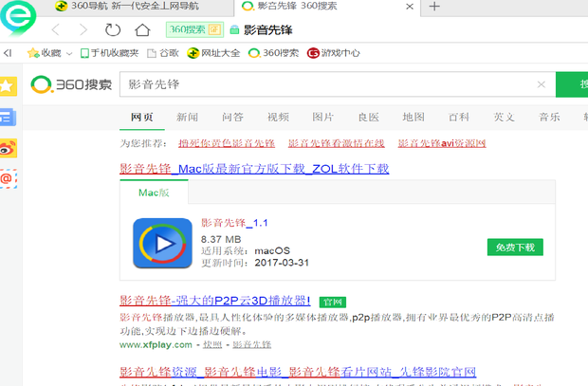The width and height of the screenshot is (588, 386).
Task: Open the 快照 cached link
Action: (x=212, y=344)
